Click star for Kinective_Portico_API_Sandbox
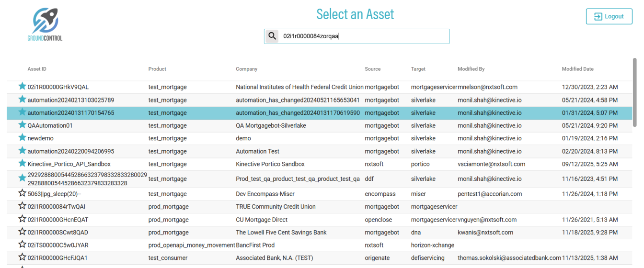 coord(22,164)
